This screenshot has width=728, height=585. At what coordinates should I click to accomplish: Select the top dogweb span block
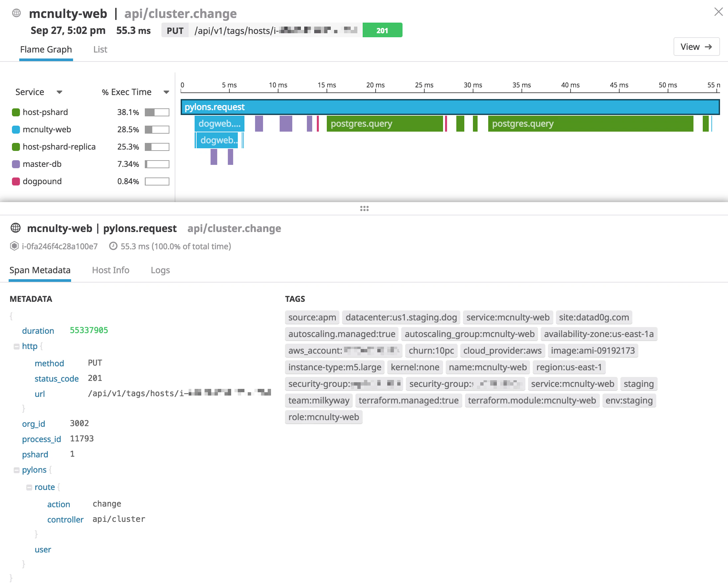tap(220, 124)
